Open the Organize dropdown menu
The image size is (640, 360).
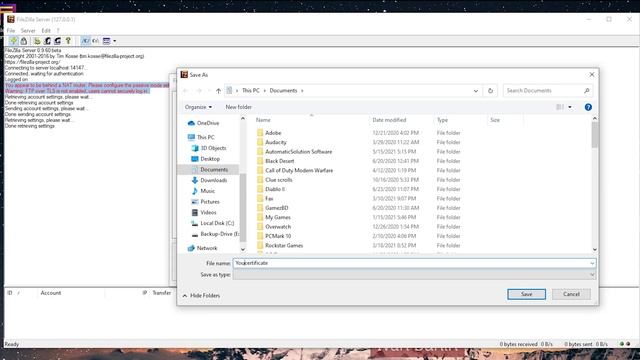click(198, 107)
